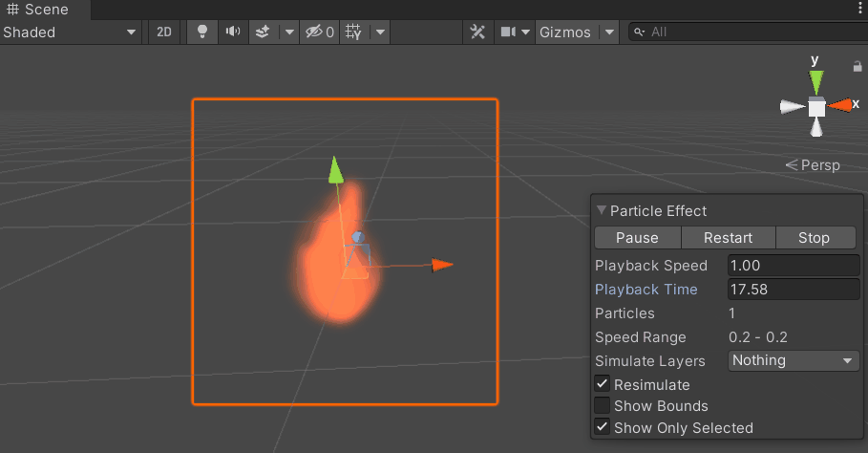868x453 pixels.
Task: Toggle scene lighting lightbulb icon
Action: [202, 32]
